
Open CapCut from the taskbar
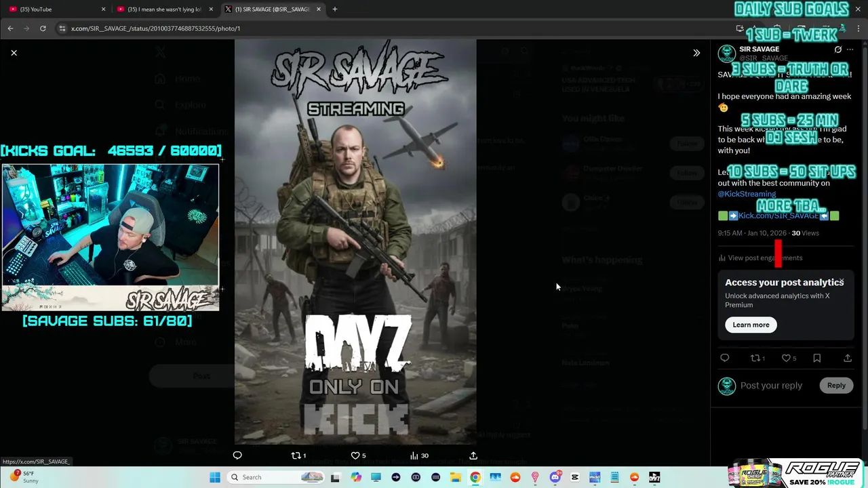point(575,477)
